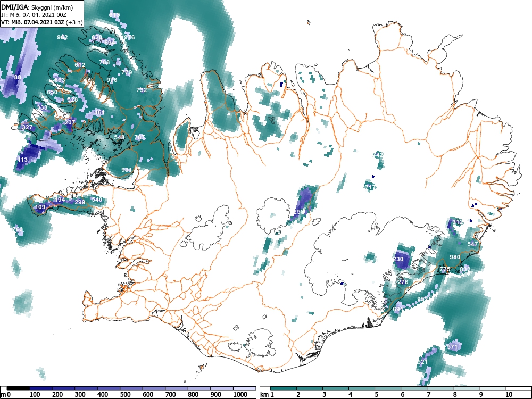Select the 'VT: Mið. 07.04.2021 03Z (+3 h)' line
The height and width of the screenshot is (399, 532).
click(x=41, y=22)
